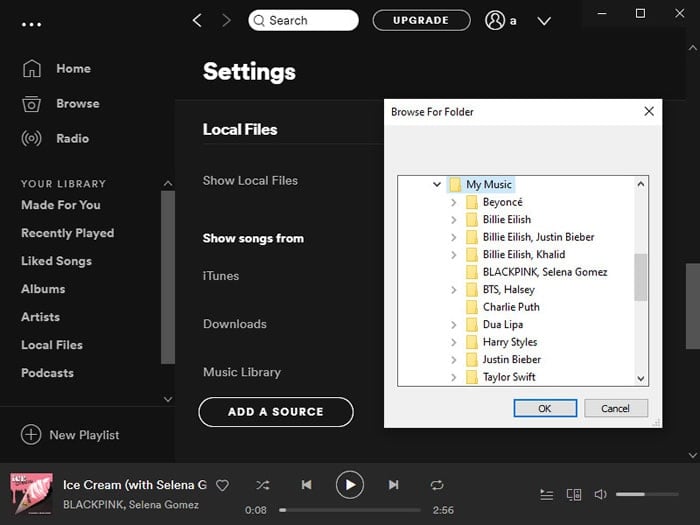
Task: Open Browse in sidebar
Action: [78, 104]
